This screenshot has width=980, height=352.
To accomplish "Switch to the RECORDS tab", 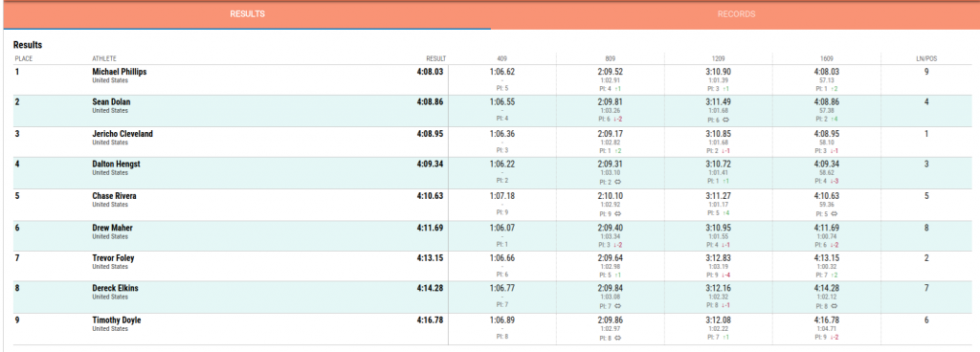I will coord(736,13).
